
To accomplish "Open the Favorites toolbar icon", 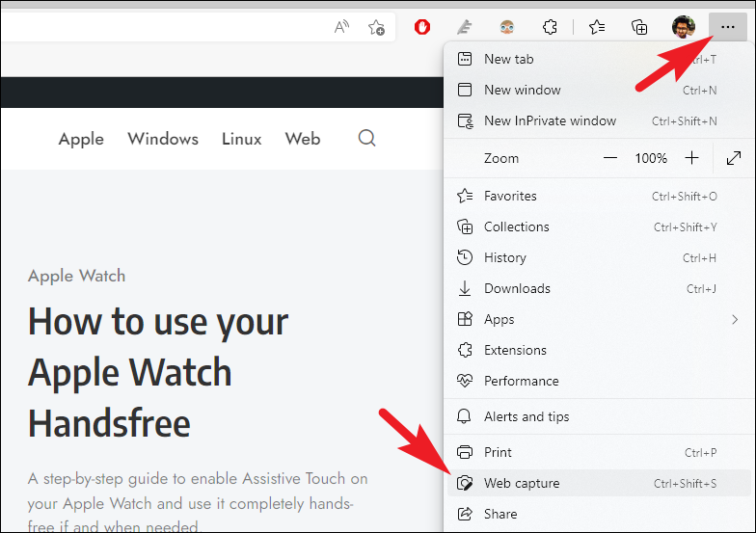I will tap(597, 27).
